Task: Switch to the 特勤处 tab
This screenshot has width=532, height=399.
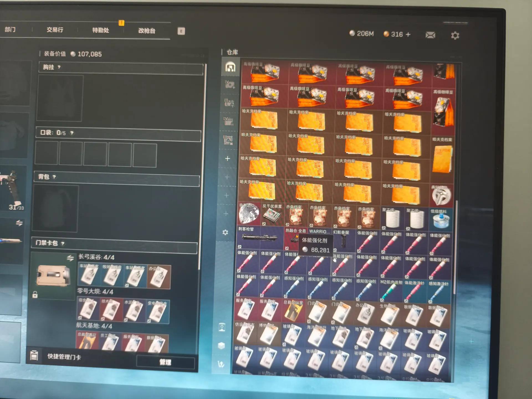Action: click(101, 30)
